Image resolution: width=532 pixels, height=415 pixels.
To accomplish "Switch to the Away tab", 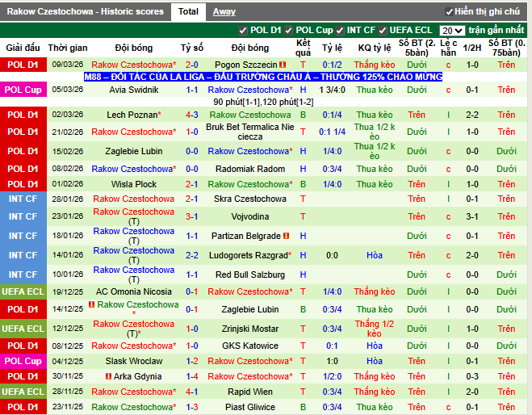I will point(224,12).
